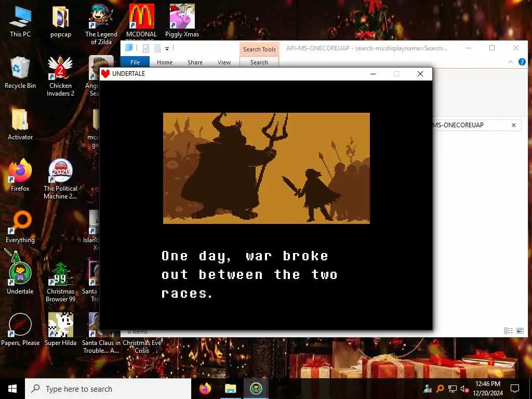532x399 pixels.
Task: Click the taskbar search box
Action: [x=108, y=389]
